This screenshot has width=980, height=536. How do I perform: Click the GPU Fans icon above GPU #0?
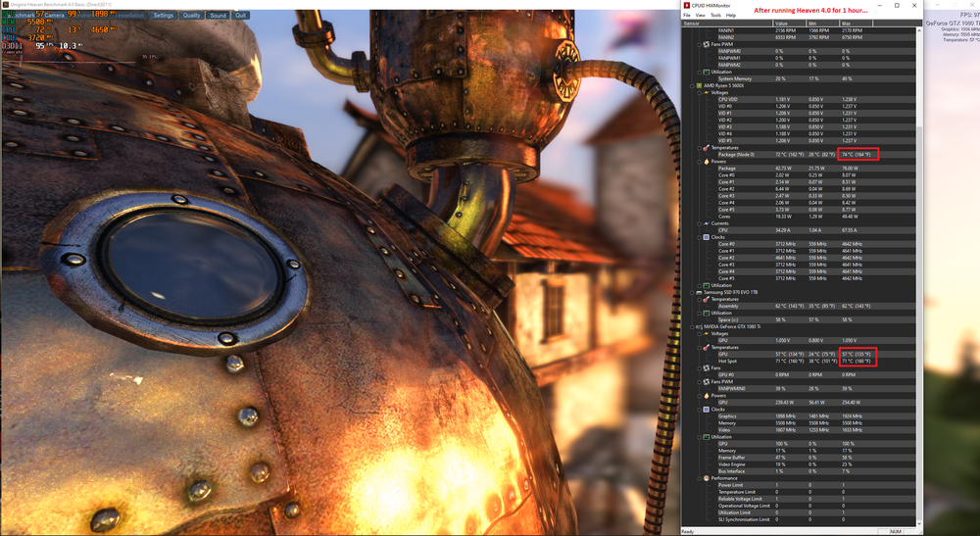click(707, 368)
